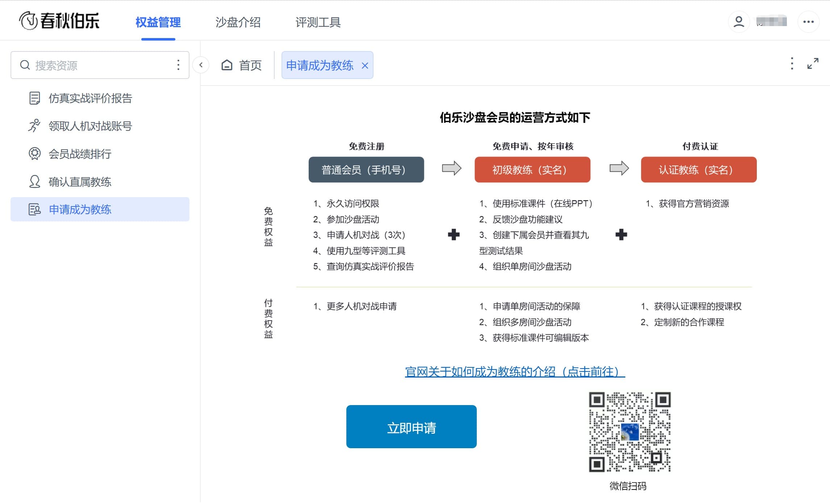Image resolution: width=830 pixels, height=504 pixels.
Task: Click caption 微信扫码
Action: (628, 486)
